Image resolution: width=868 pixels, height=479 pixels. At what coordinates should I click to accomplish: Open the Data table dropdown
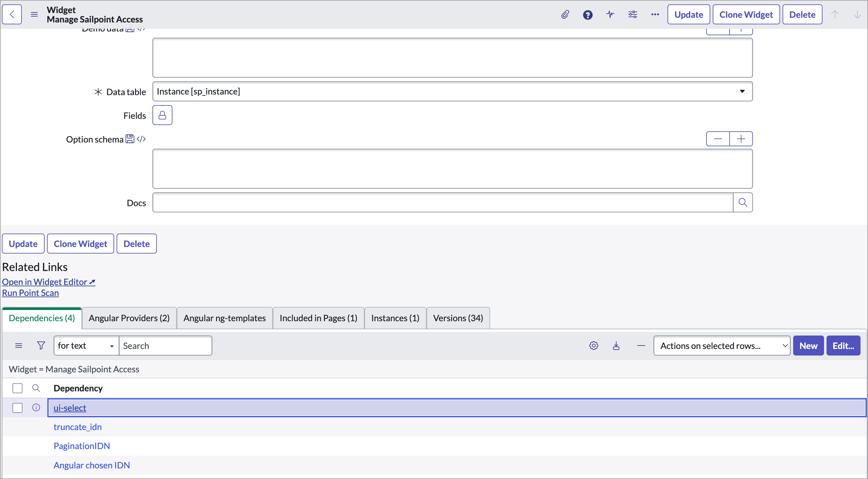[x=452, y=91]
